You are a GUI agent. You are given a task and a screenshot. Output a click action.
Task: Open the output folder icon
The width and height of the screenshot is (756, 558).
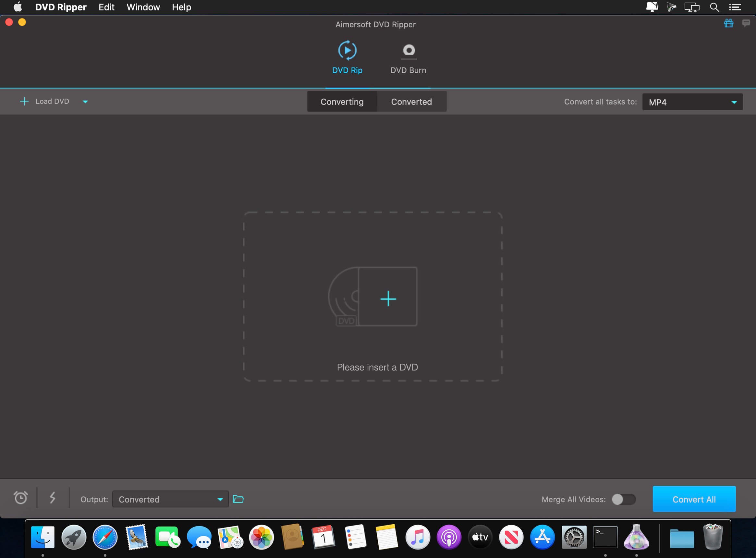point(238,499)
